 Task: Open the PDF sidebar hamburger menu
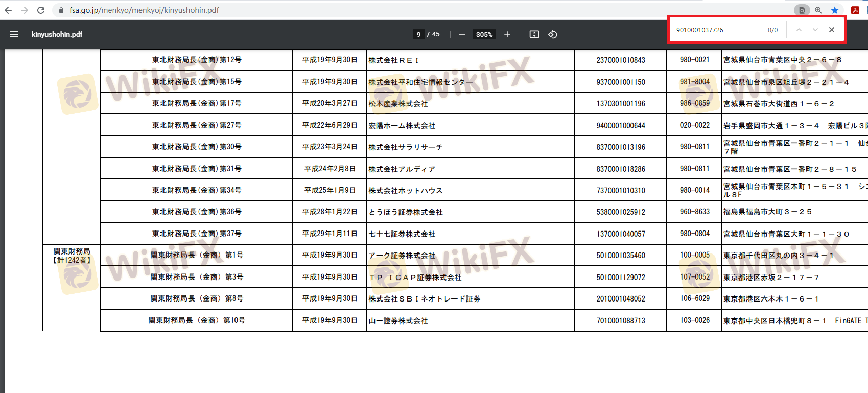[x=14, y=34]
